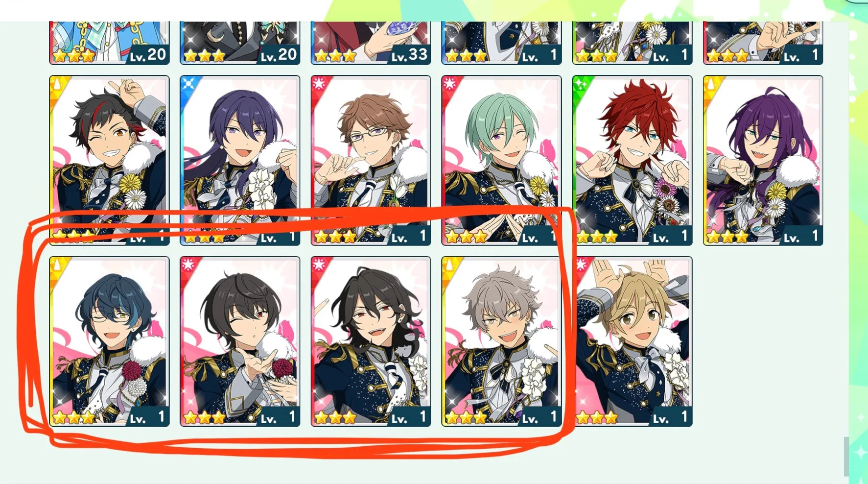Select the first Lv. 20 card in top row

click(109, 43)
